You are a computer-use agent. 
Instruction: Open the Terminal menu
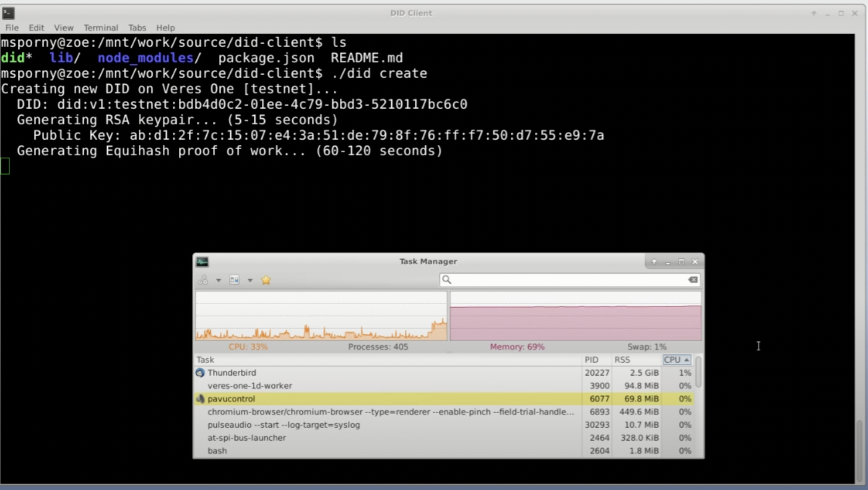click(x=101, y=28)
